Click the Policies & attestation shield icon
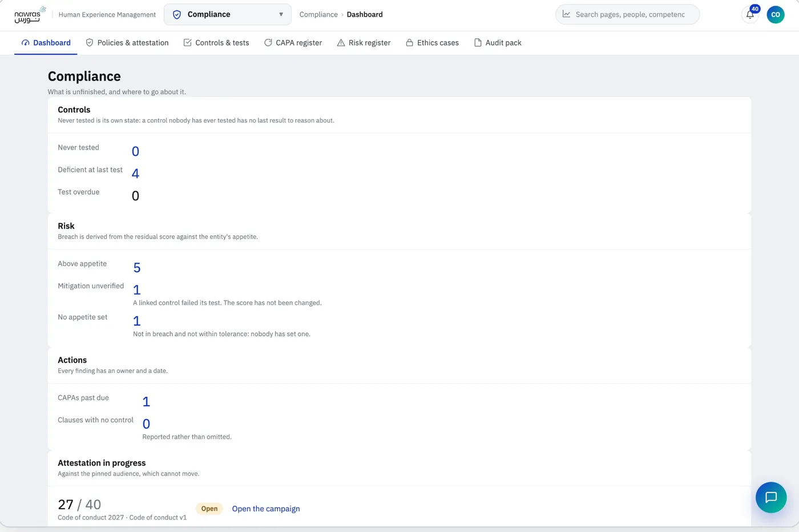 pos(90,43)
